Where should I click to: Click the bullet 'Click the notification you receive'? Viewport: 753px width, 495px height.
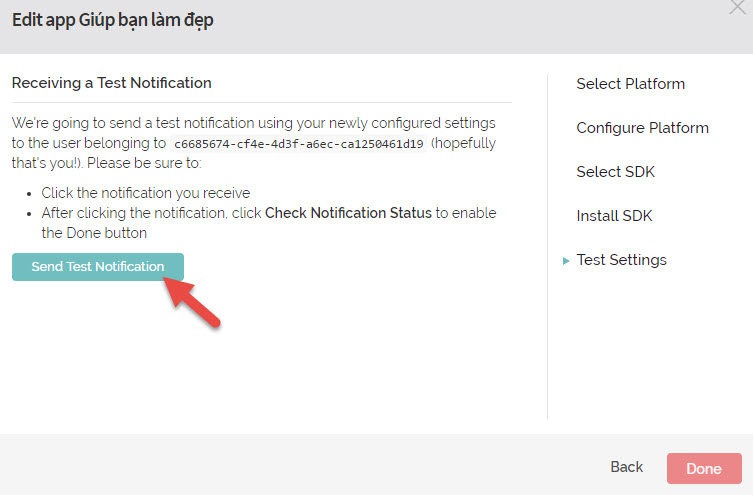[x=145, y=193]
